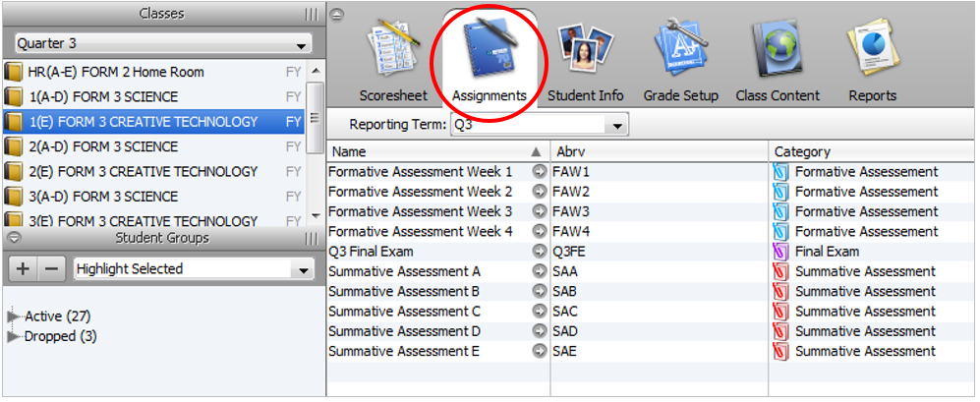This screenshot has width=980, height=402.
Task: Click the SAC abbreviation cell
Action: click(660, 312)
